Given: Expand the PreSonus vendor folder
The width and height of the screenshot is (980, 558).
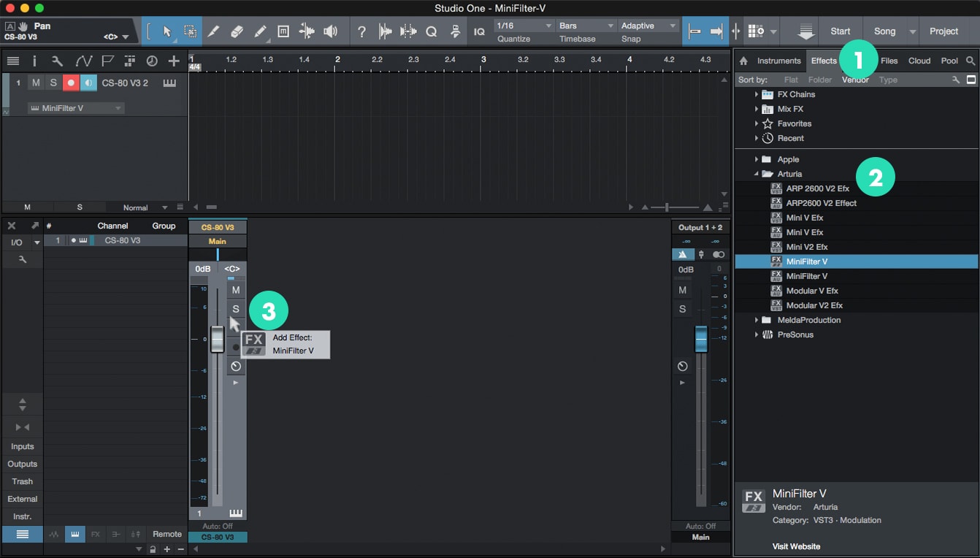Looking at the screenshot, I should point(757,335).
